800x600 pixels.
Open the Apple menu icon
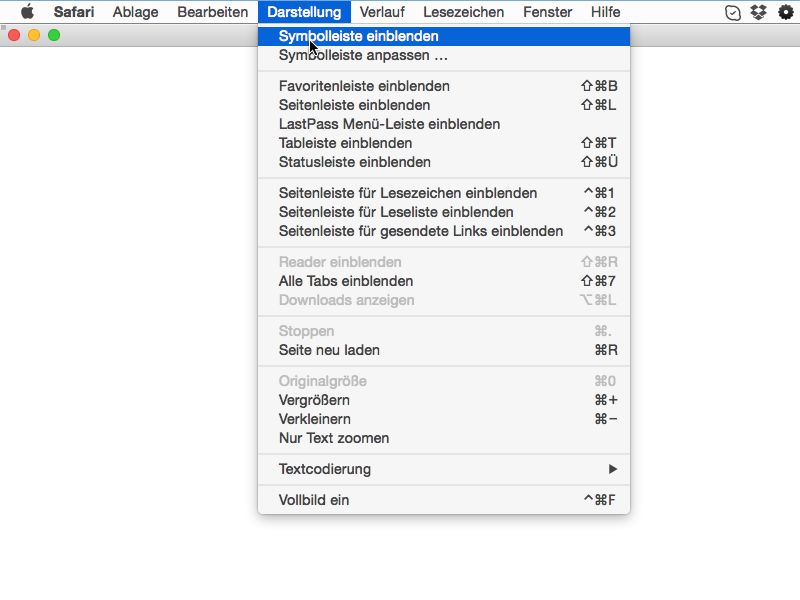(x=27, y=11)
